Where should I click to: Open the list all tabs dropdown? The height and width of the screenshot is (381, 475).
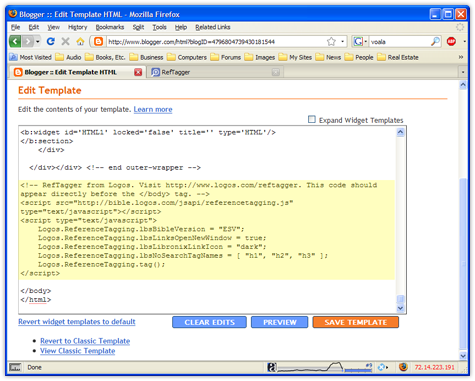463,72
